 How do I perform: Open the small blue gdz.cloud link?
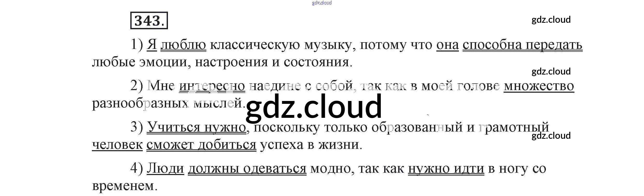[x=322, y=3]
